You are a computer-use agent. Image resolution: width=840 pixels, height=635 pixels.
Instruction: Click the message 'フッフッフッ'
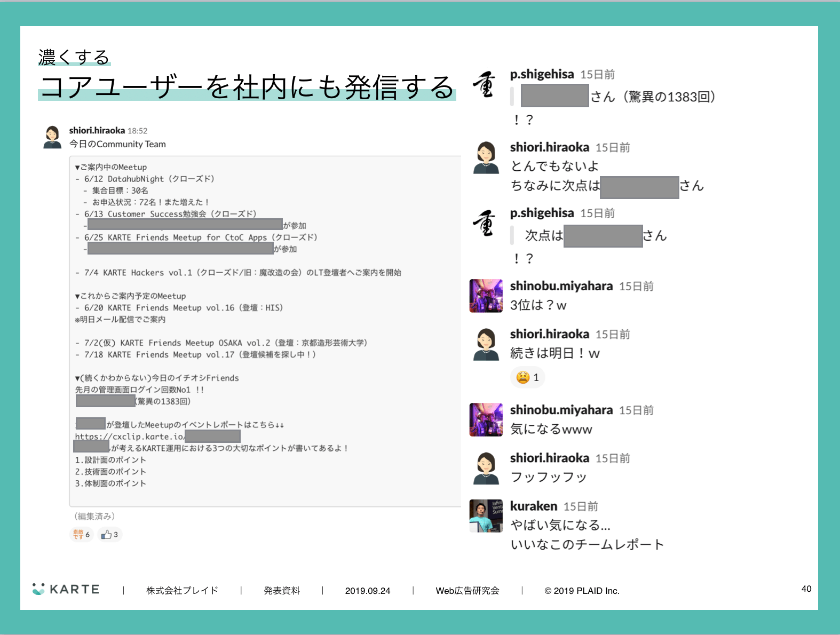pos(549,477)
